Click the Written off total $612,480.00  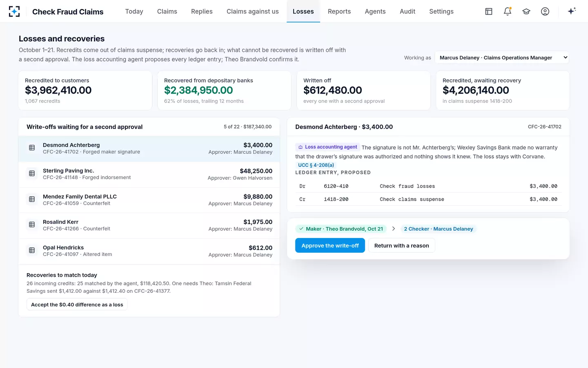[333, 90]
